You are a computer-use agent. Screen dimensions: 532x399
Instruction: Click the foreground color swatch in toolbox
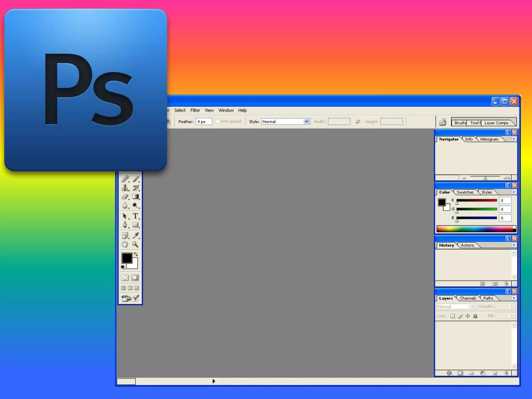click(x=127, y=258)
